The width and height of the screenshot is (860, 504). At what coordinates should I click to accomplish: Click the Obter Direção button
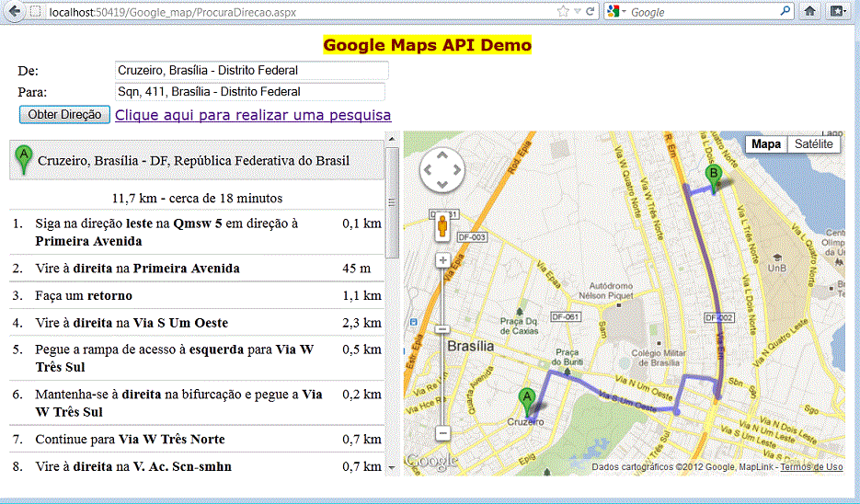coord(64,115)
